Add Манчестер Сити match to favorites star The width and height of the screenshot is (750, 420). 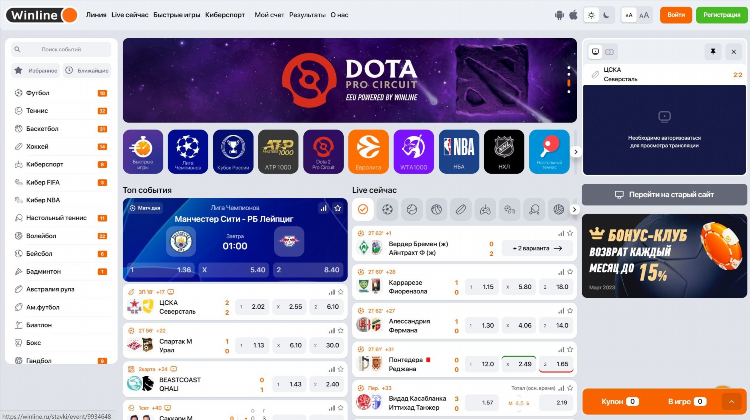(338, 208)
